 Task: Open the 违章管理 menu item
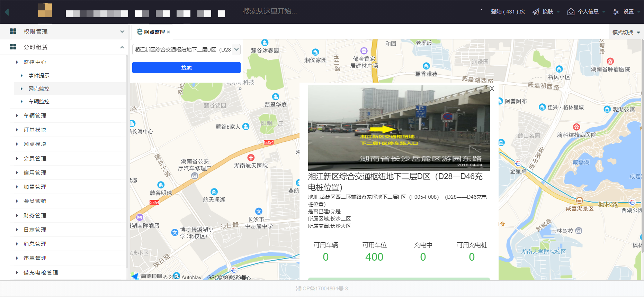click(x=35, y=258)
